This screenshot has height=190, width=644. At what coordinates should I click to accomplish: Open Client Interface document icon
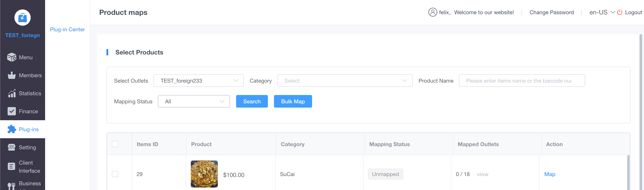[11, 166]
